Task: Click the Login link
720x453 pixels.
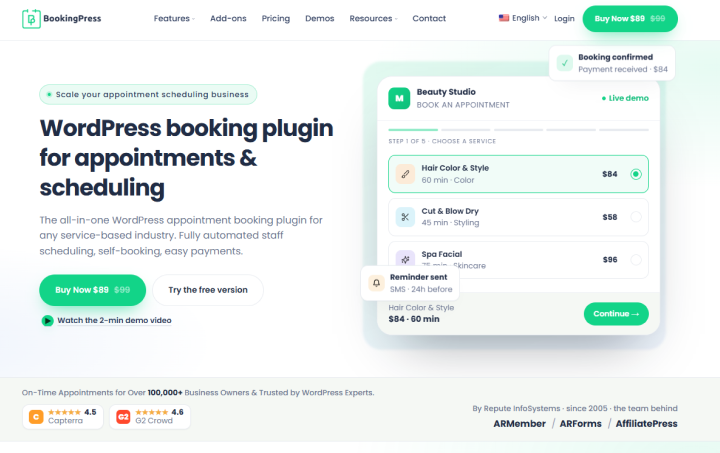Action: 564,18
